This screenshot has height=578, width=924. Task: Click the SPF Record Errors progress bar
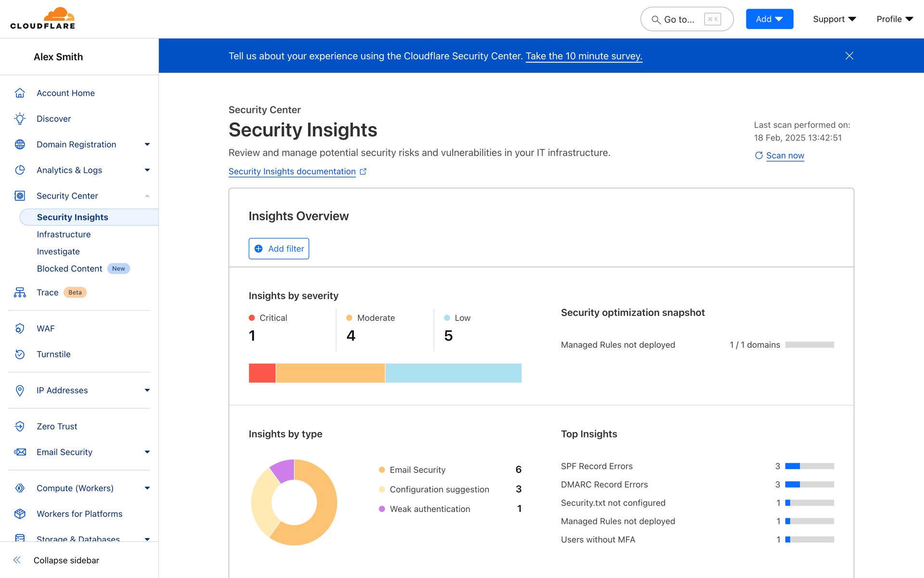[809, 466]
